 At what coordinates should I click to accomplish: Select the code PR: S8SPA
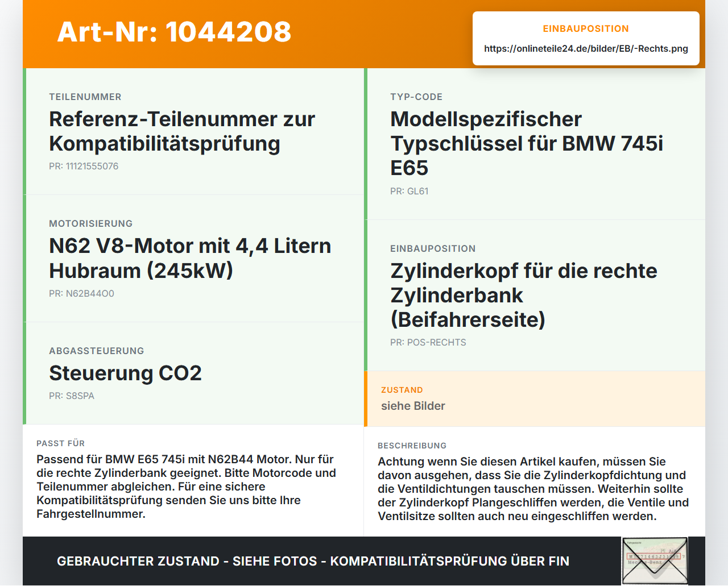pyautogui.click(x=72, y=396)
